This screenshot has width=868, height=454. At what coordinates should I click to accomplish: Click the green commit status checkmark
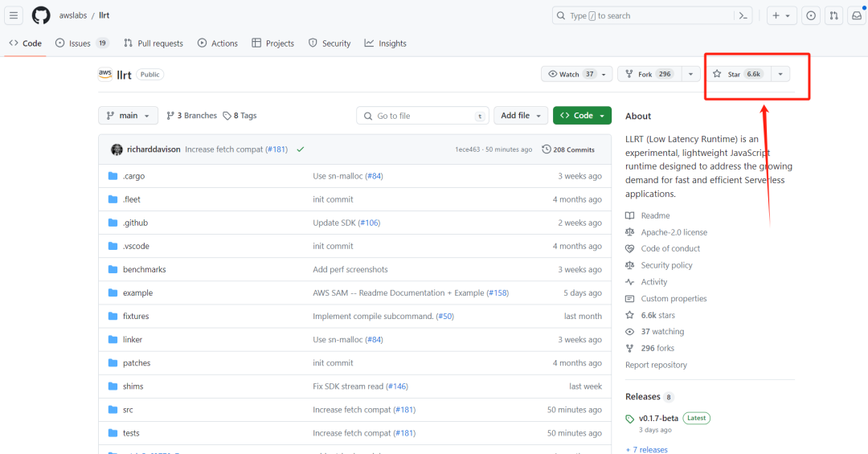tap(300, 149)
